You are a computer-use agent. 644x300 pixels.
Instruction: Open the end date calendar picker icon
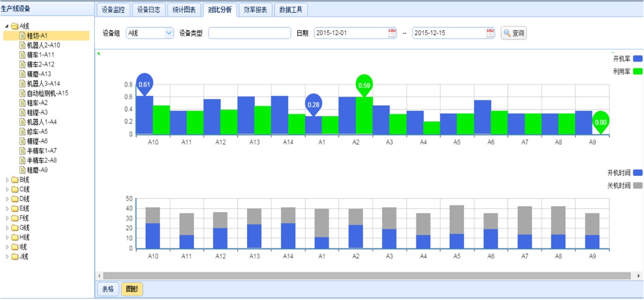(490, 33)
